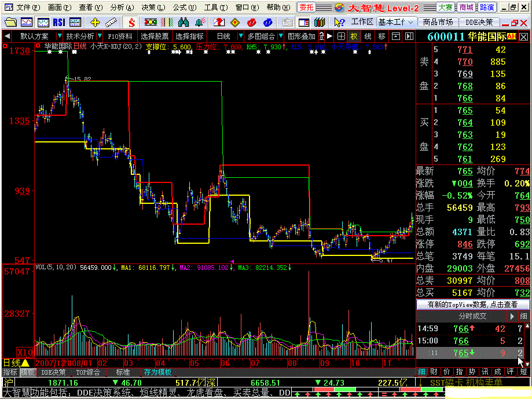Click the 图形叠加 overlay button
Image resolution: width=532 pixels, height=399 pixels.
click(302, 36)
